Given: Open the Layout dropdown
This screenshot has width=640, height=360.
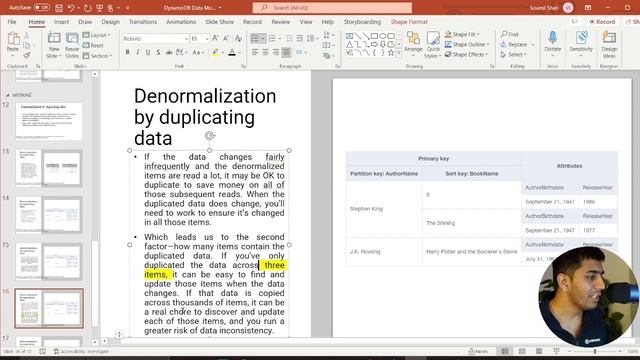Looking at the screenshot, I should tap(97, 35).
